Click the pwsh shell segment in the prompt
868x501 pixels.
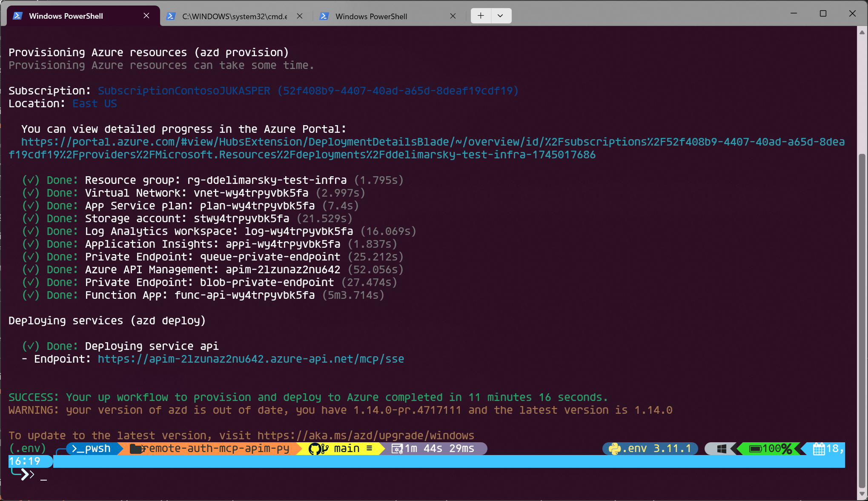point(91,449)
